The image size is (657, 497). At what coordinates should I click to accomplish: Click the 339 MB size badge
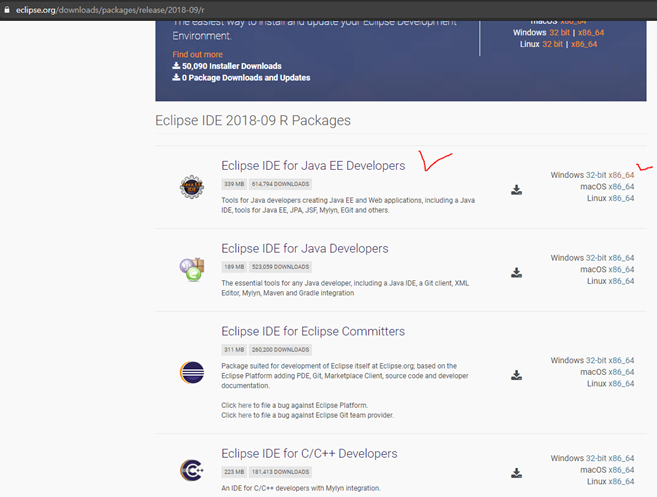pyautogui.click(x=234, y=184)
